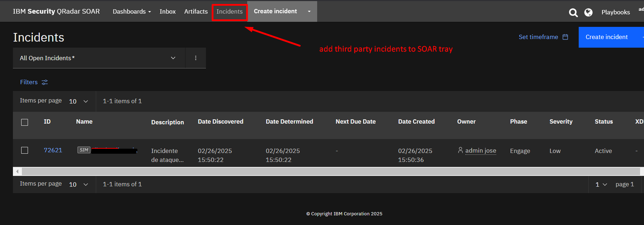This screenshot has height=225, width=644.
Task: Sort by the Date Determined column header
Action: pos(290,122)
